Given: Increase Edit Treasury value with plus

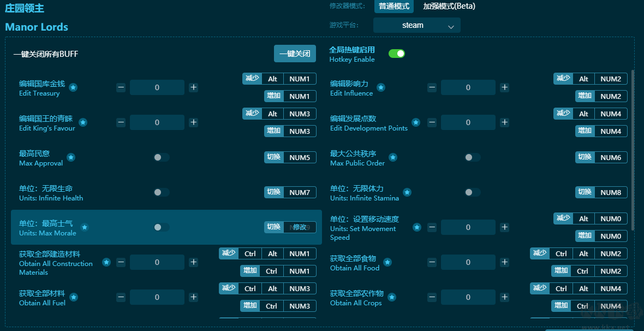Looking at the screenshot, I should click(x=193, y=87).
